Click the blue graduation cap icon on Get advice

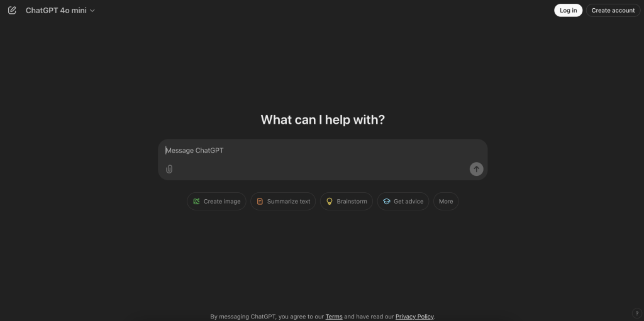[x=387, y=202]
